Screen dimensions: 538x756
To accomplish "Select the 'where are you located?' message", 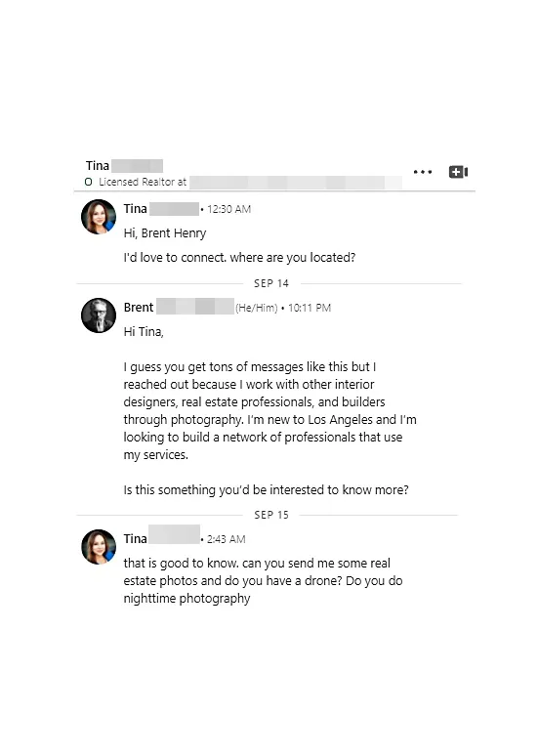I will coord(239,258).
